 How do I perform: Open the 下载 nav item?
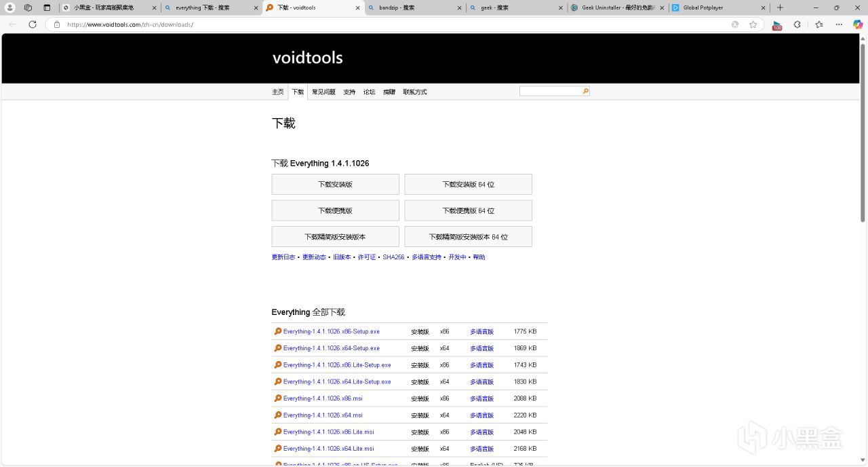point(298,92)
